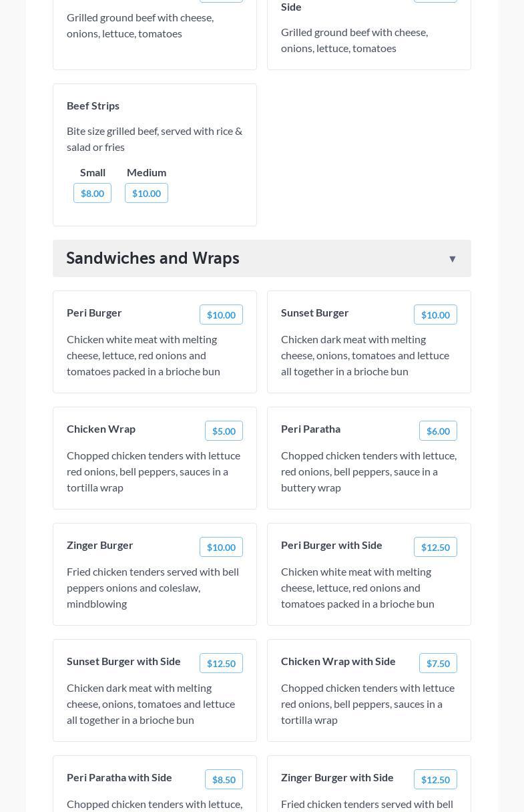
Task: Add Chicken Wrap with Side $7.50
Action: point(438,664)
